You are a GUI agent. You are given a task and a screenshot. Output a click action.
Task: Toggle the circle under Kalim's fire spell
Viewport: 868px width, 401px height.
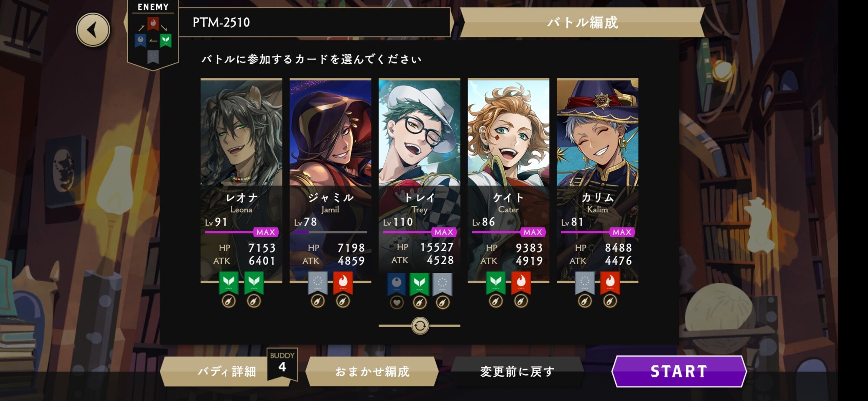pyautogui.click(x=610, y=301)
